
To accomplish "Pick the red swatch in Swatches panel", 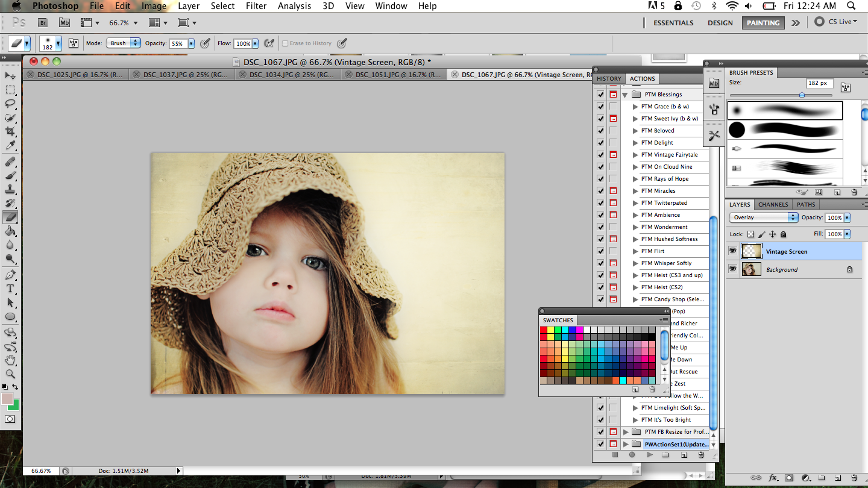I will 544,330.
